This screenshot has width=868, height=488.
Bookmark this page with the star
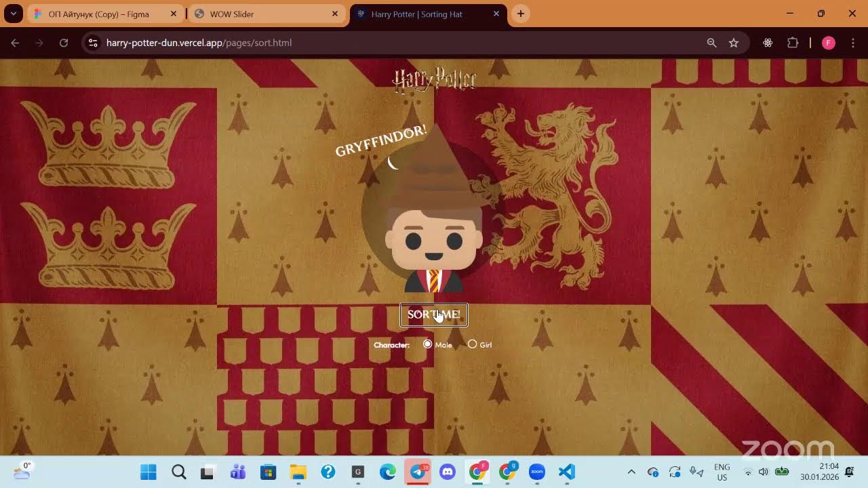point(734,43)
